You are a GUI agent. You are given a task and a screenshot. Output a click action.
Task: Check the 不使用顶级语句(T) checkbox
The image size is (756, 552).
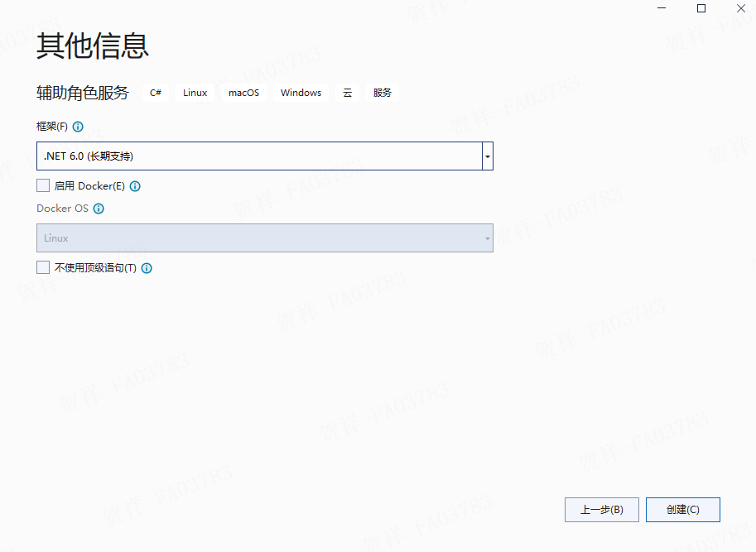[43, 267]
